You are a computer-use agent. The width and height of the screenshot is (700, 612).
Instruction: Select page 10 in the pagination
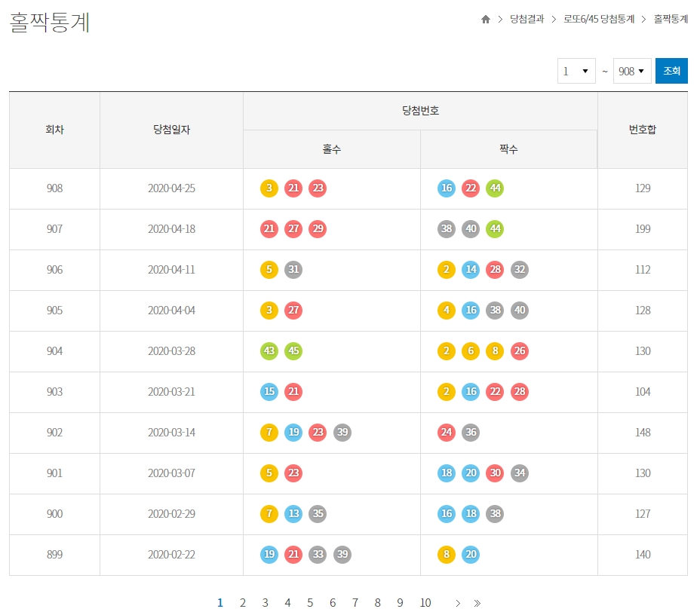click(x=425, y=603)
